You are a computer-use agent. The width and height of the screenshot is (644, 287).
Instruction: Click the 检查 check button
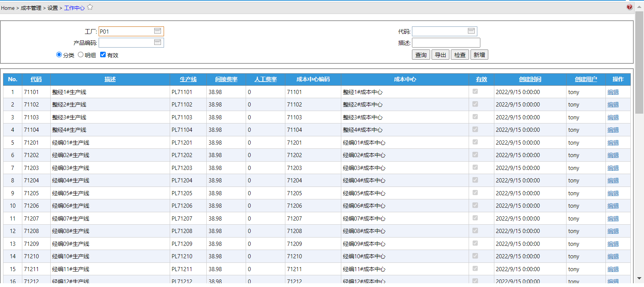tap(460, 55)
